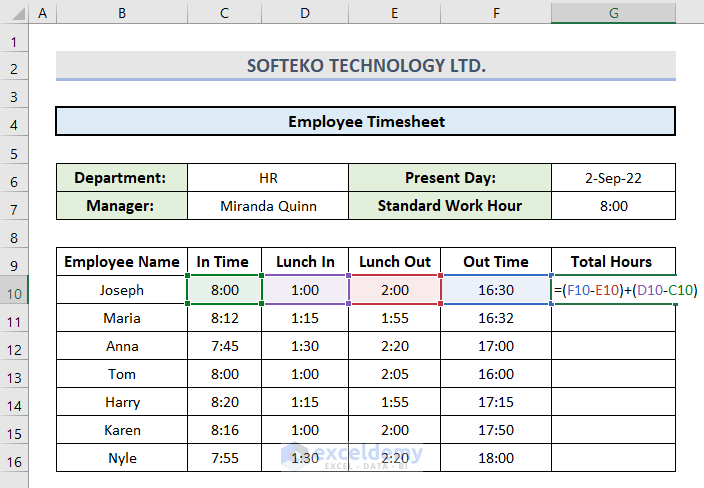Select column G header
The width and height of the screenshot is (704, 488).
point(613,13)
